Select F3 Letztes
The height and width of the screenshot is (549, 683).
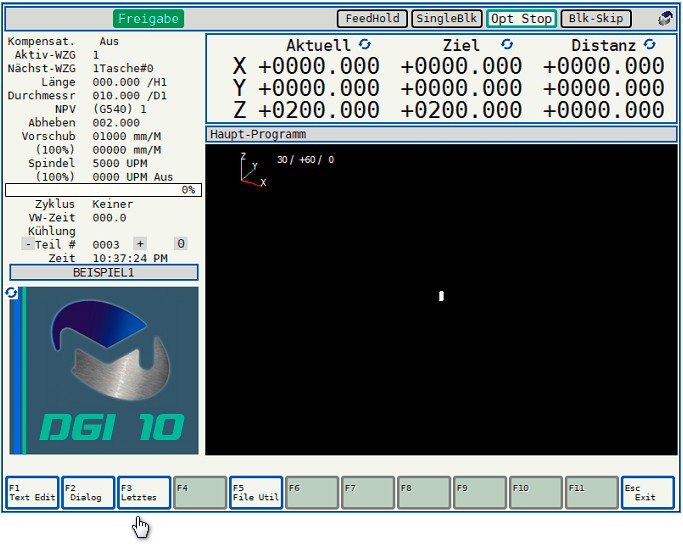144,493
